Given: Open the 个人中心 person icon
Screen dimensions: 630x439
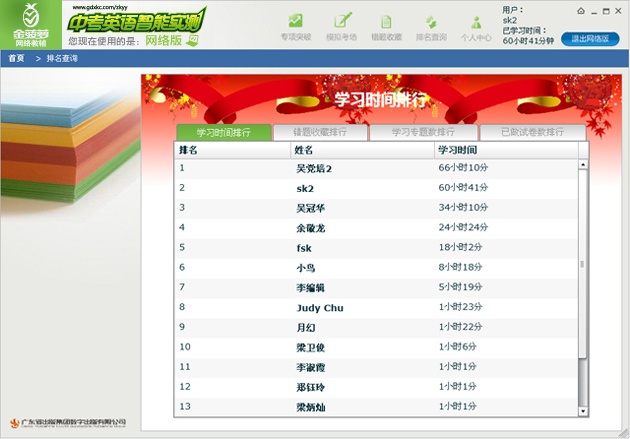Looking at the screenshot, I should point(476,22).
